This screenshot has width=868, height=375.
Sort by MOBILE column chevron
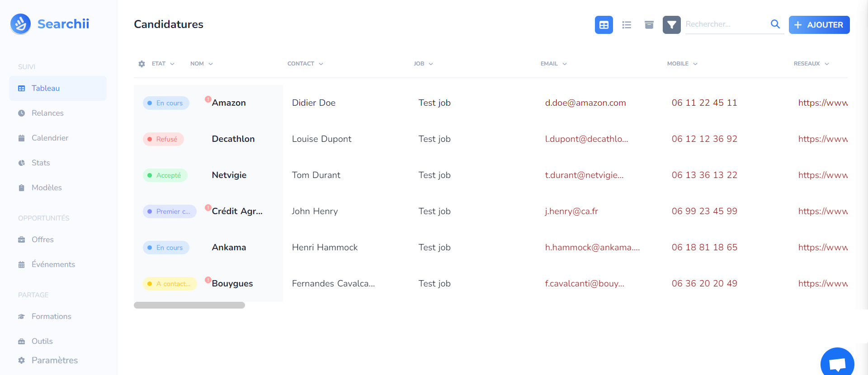695,64
